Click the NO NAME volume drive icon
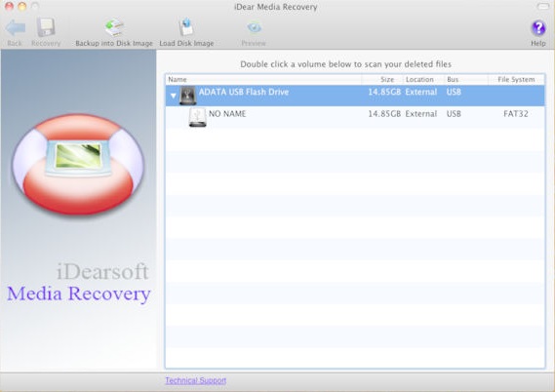 point(197,117)
